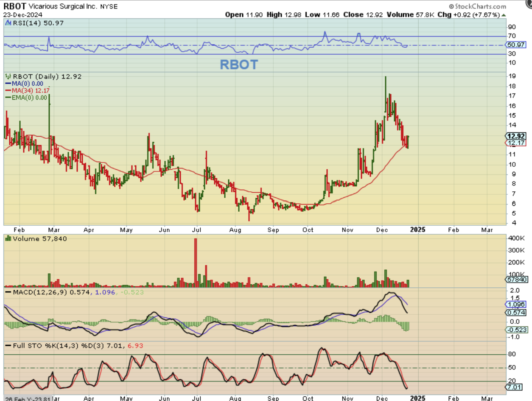
Task: Click the tallest red July volume spike
Action: [x=196, y=263]
